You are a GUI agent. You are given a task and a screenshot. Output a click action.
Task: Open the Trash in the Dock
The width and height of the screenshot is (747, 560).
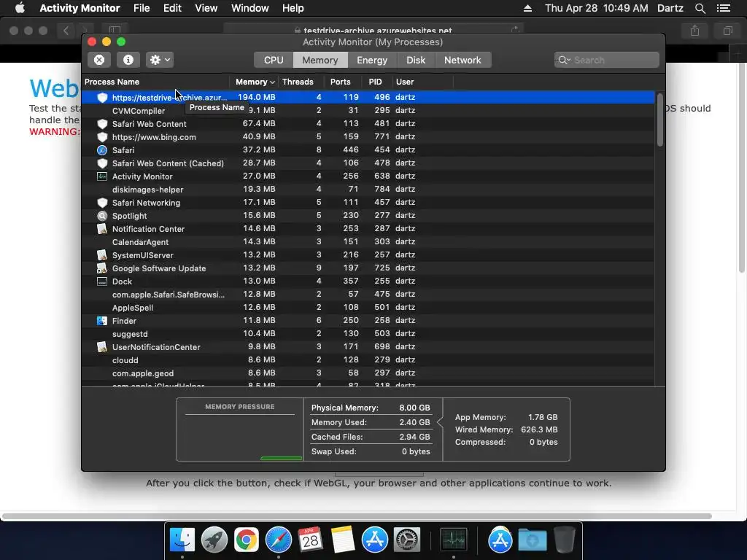pos(565,540)
